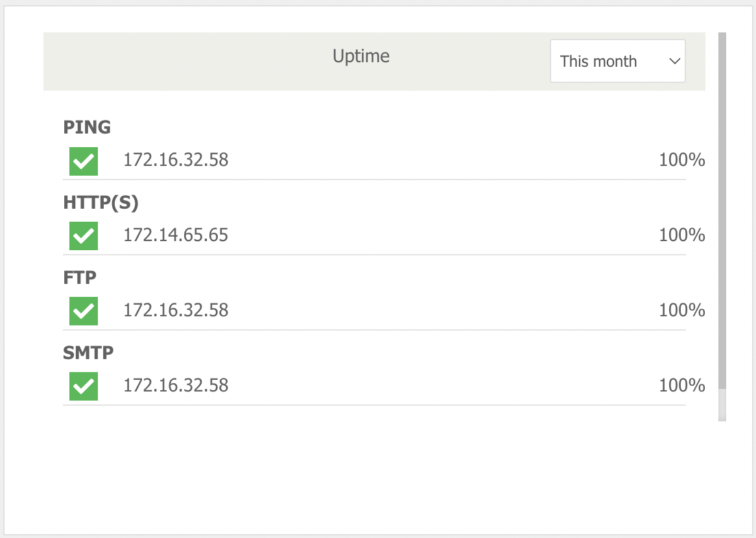This screenshot has width=756, height=538.
Task: Click the 100% uptime value for HTTP(S)
Action: 681,235
